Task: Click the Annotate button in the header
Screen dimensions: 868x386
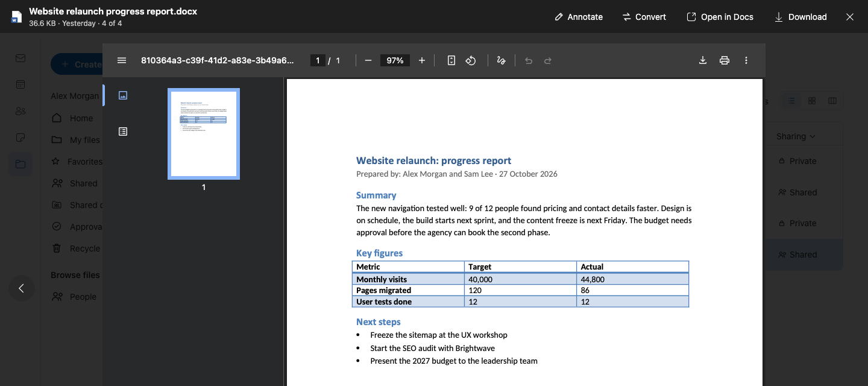Action: (x=579, y=17)
